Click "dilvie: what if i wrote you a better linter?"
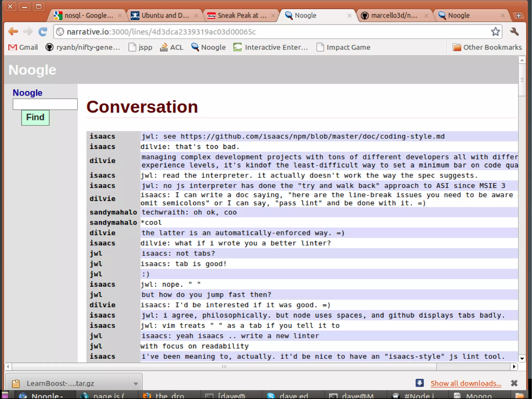This screenshot has width=532, height=399. (236, 243)
